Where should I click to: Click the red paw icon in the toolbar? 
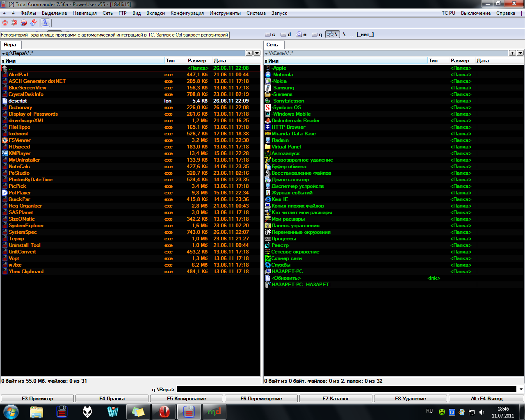click(x=5, y=23)
